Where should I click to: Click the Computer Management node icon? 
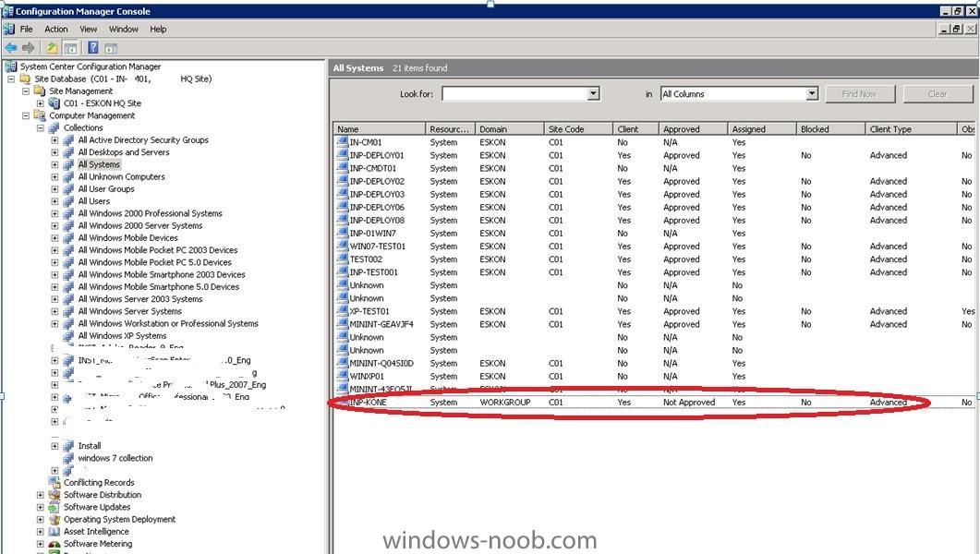(40, 115)
